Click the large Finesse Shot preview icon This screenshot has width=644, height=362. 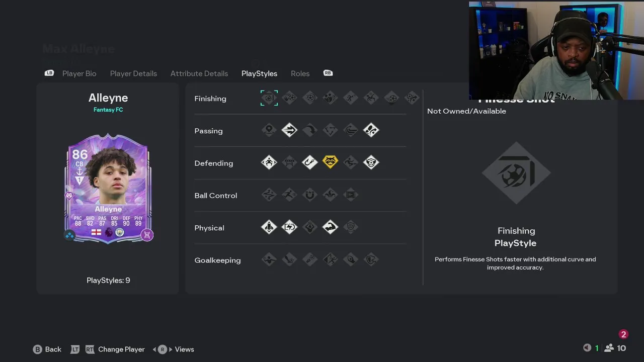[x=516, y=173]
